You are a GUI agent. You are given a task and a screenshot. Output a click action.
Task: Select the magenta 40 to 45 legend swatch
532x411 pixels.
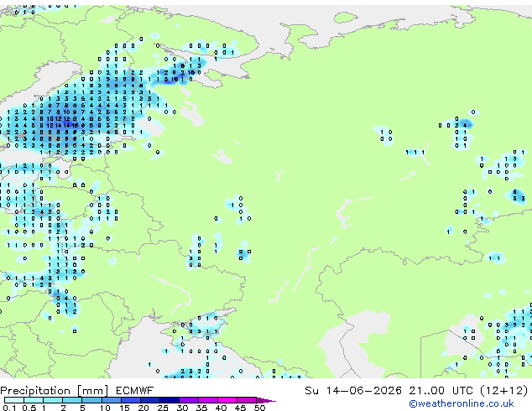pos(227,400)
